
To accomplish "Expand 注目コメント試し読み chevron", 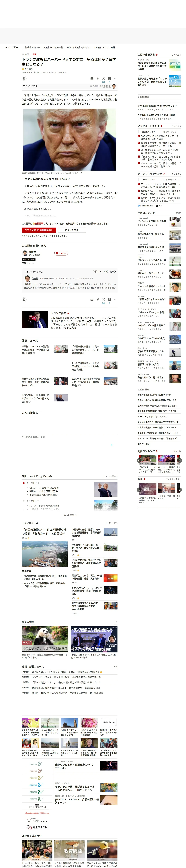I will (115, 272).
